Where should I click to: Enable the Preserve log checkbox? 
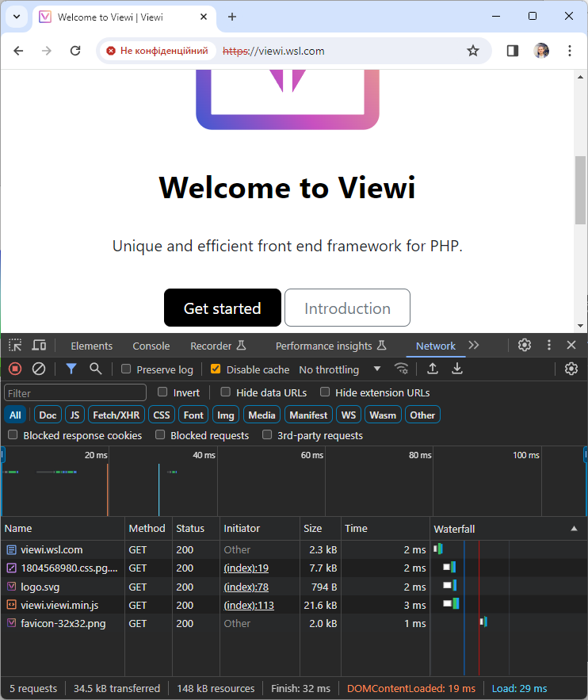[126, 369]
